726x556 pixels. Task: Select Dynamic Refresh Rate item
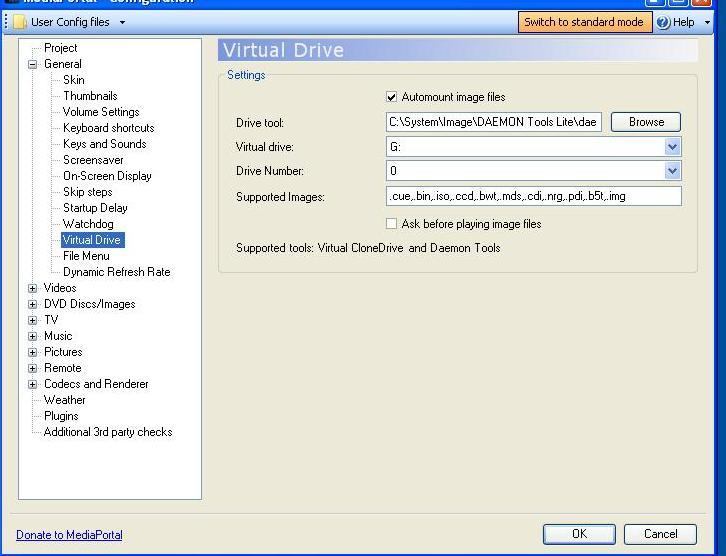point(117,272)
